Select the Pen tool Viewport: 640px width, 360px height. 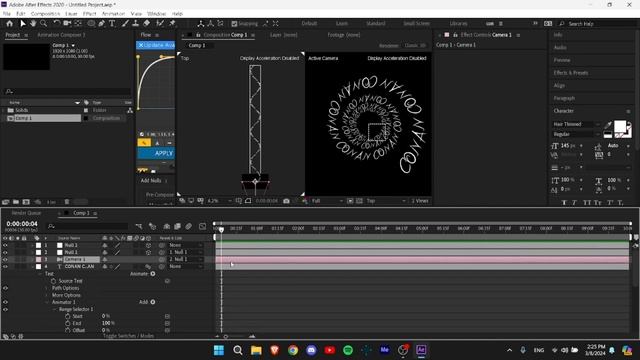point(102,24)
